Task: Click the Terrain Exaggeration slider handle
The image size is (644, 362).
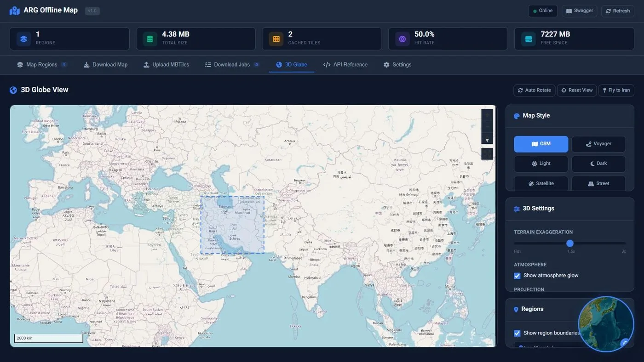Action: click(570, 243)
